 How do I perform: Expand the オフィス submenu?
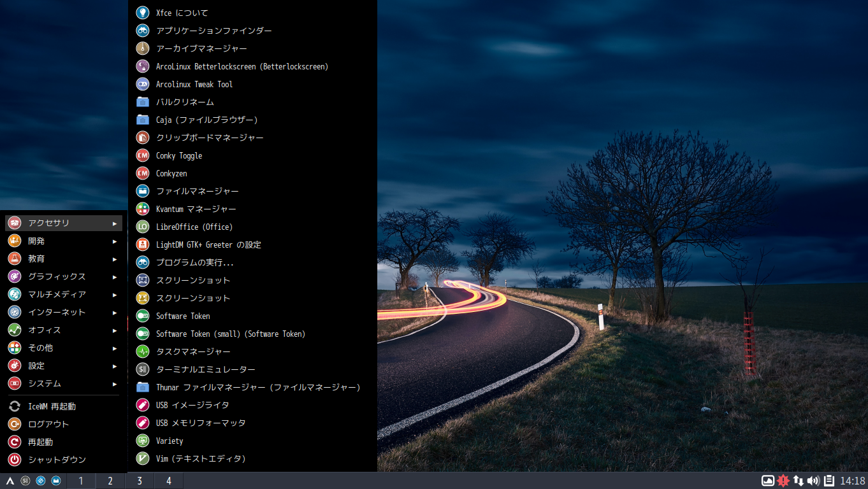[x=64, y=330]
